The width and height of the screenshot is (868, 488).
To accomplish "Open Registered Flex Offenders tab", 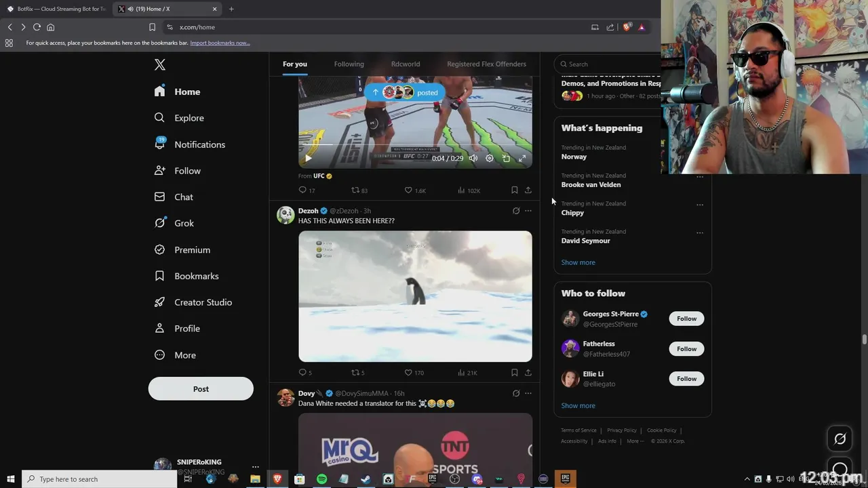I will coord(486,64).
